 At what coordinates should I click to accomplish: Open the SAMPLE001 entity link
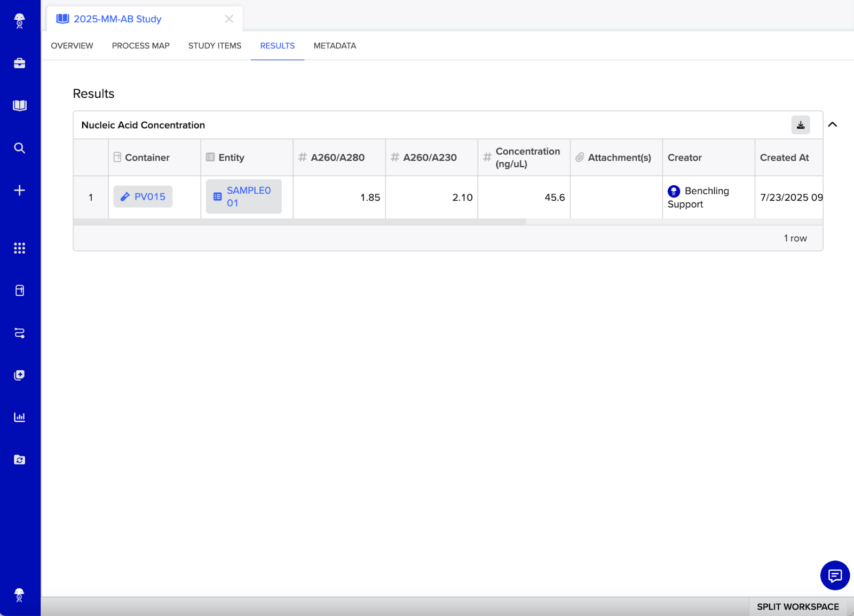pyautogui.click(x=244, y=197)
